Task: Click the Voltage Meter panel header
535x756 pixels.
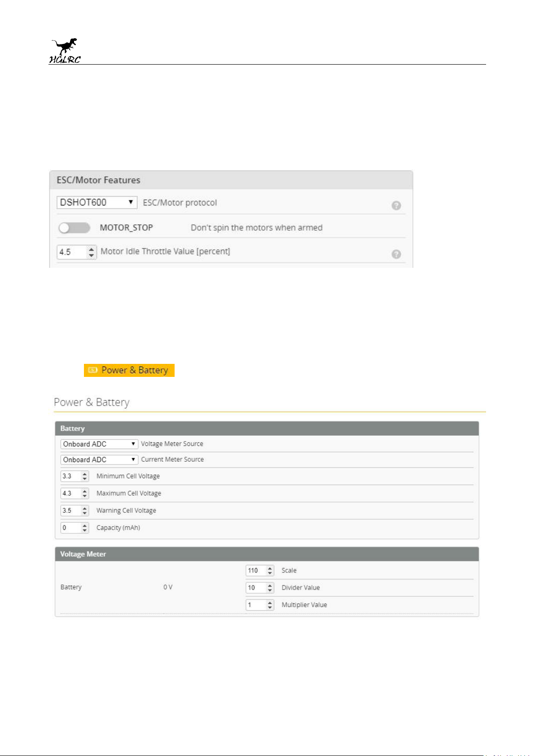Action: [267, 554]
